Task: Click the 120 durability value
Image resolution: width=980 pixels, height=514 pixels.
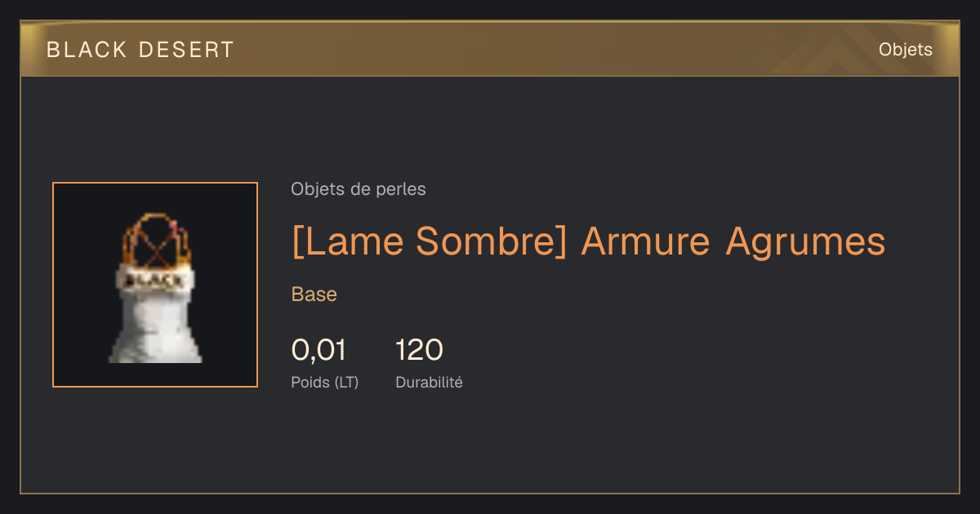Action: (x=419, y=350)
